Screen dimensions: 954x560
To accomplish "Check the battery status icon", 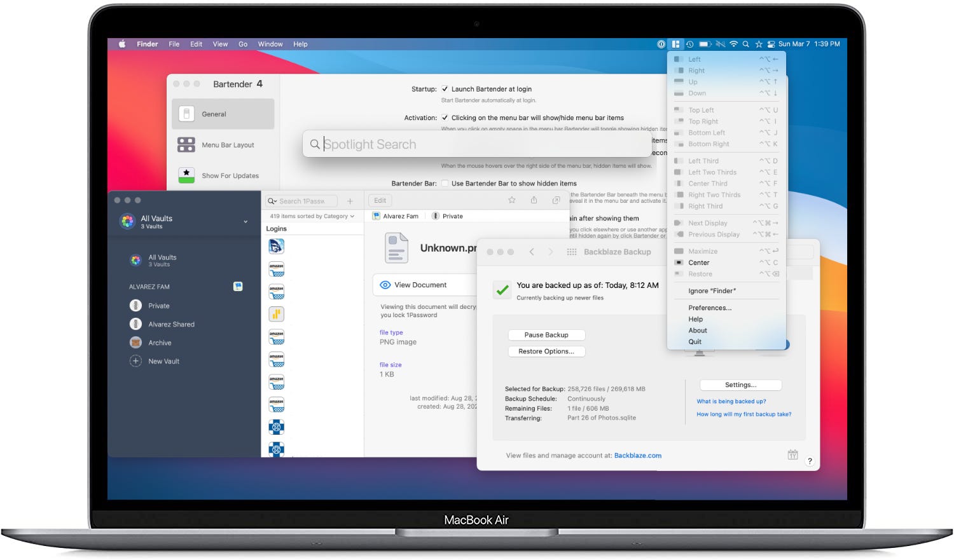I will pos(705,44).
